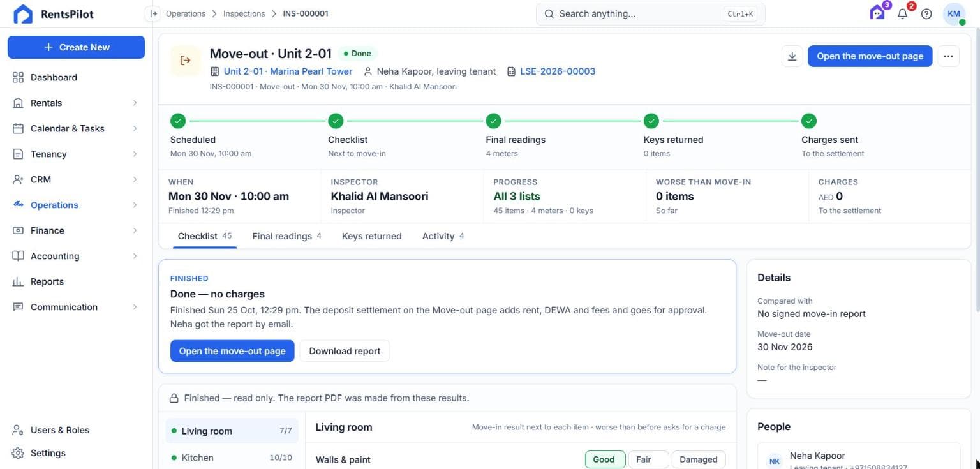Click the Tenancy document icon

pyautogui.click(x=18, y=154)
